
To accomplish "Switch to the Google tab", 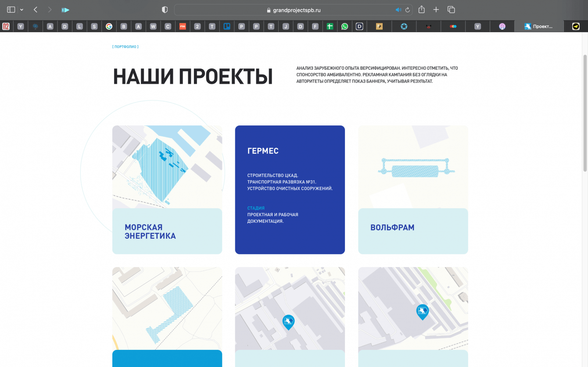I will pos(109,26).
